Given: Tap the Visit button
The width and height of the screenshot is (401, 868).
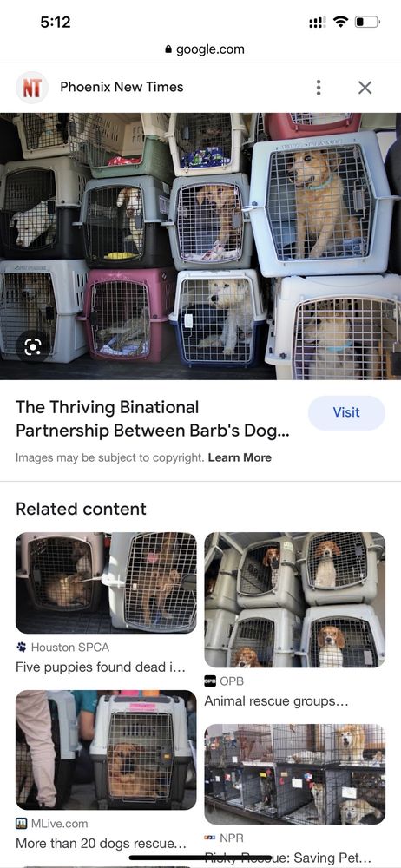Looking at the screenshot, I should (x=346, y=412).
